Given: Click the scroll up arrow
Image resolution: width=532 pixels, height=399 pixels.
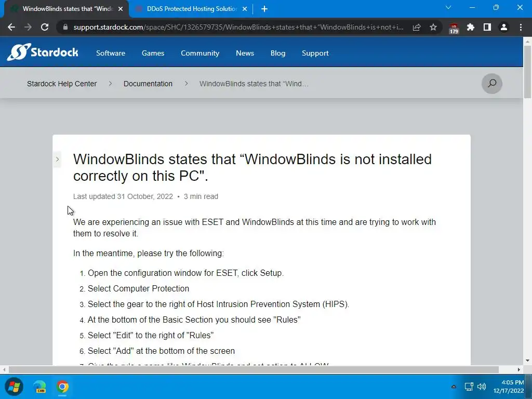Looking at the screenshot, I should 527,42.
